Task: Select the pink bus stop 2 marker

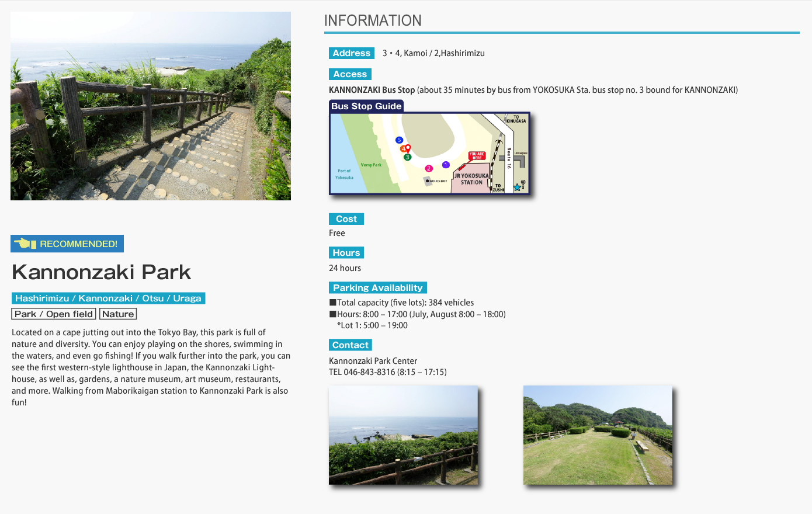Action: coord(429,168)
